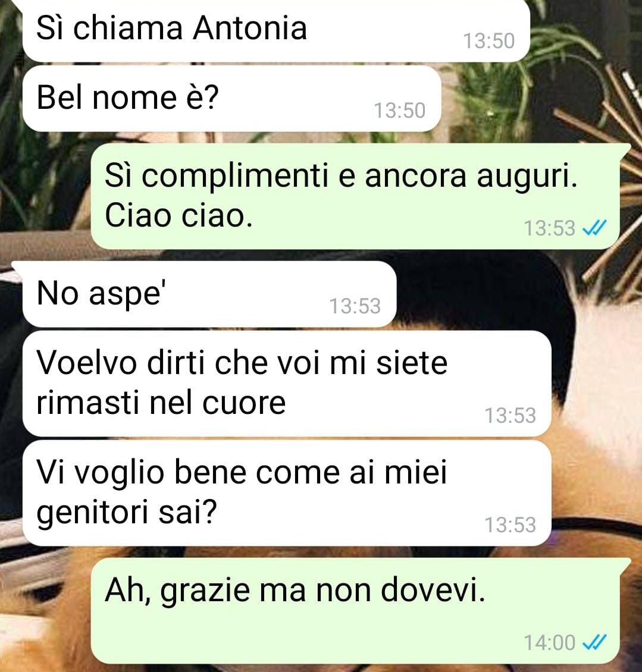Click the 13:53 timestamp on 'rimasti nel cuore'
Viewport: 642px width, 672px height.
(511, 415)
